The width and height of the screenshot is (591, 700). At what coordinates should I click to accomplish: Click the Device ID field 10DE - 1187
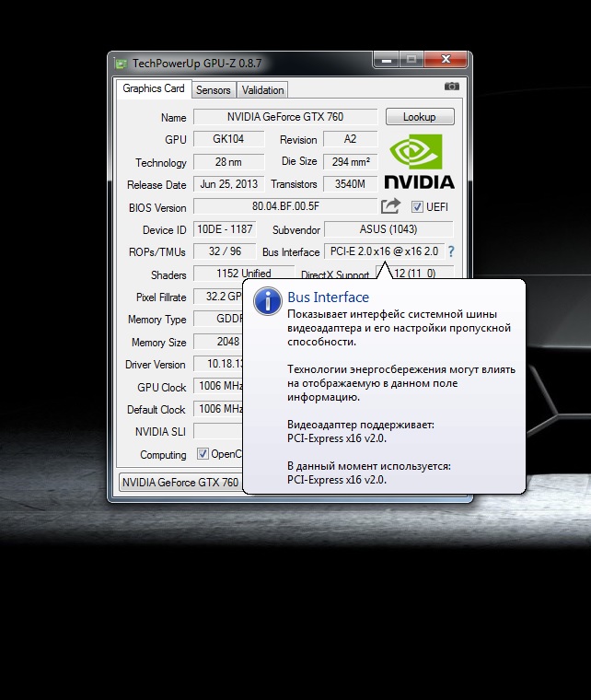(225, 229)
